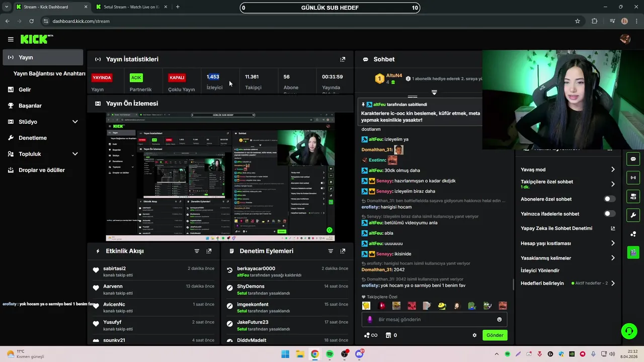Open the chat panel from the right icon bar
The height and width of the screenshot is (362, 644).
click(x=633, y=159)
